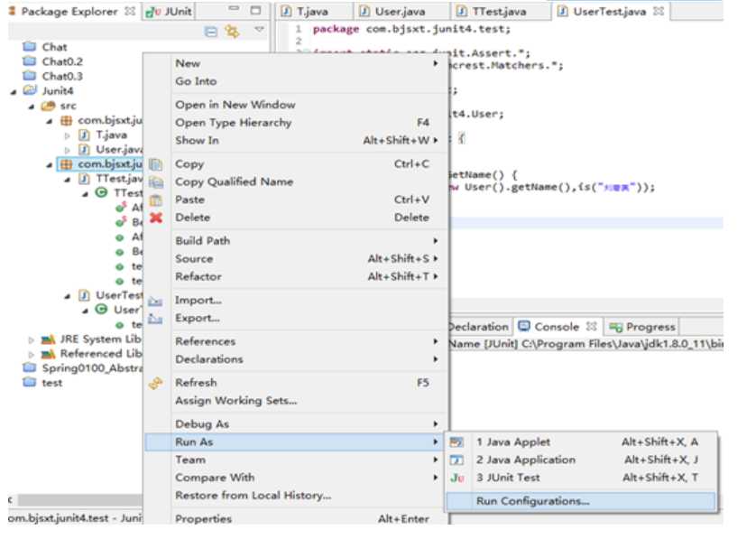Switch to the Declaration tab
The height and width of the screenshot is (539, 756).
tap(478, 327)
